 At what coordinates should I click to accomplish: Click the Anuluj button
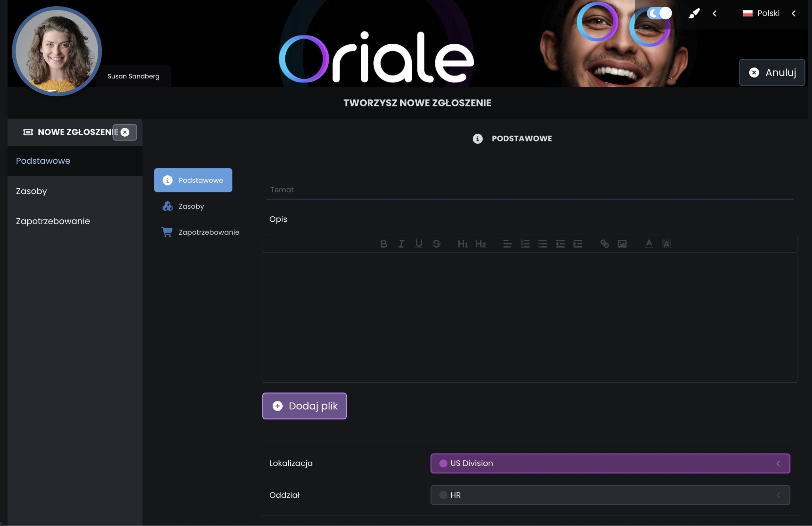click(772, 73)
